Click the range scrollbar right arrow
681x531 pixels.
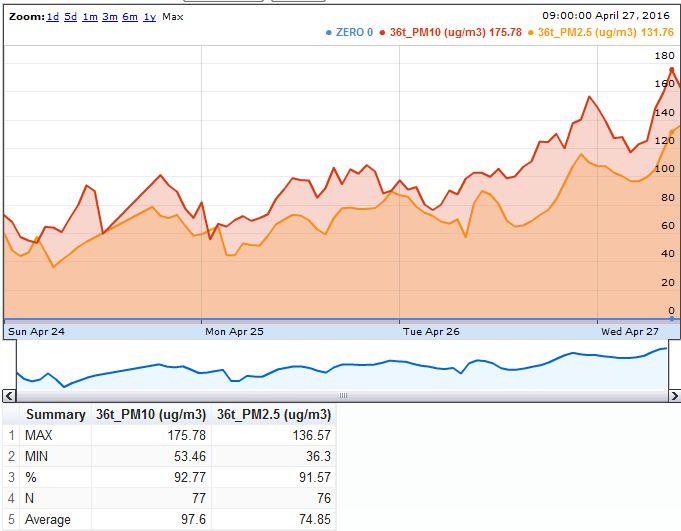coord(673,396)
